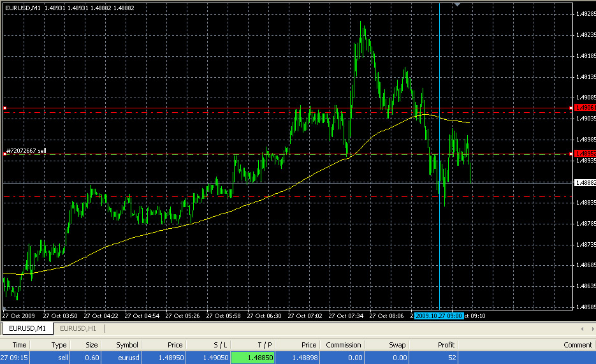596x364 pixels.
Task: Sort trades by Profit column header
Action: (446, 345)
